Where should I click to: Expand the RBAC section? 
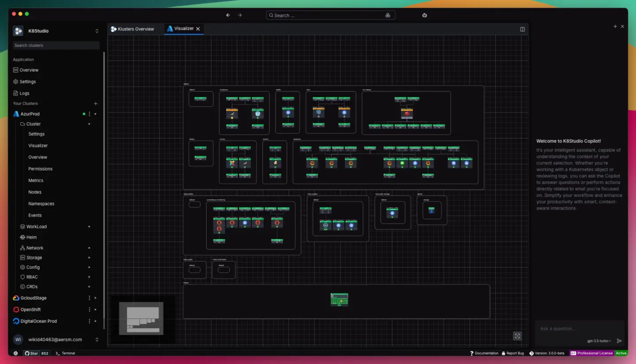point(89,277)
